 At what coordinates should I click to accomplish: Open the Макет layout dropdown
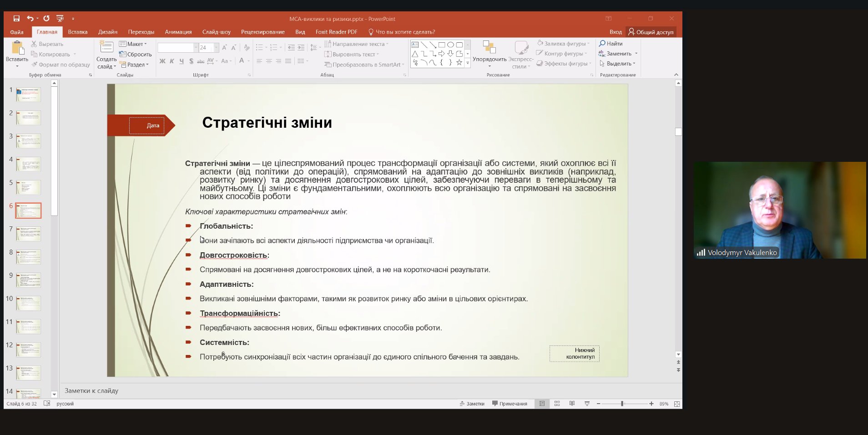(133, 44)
